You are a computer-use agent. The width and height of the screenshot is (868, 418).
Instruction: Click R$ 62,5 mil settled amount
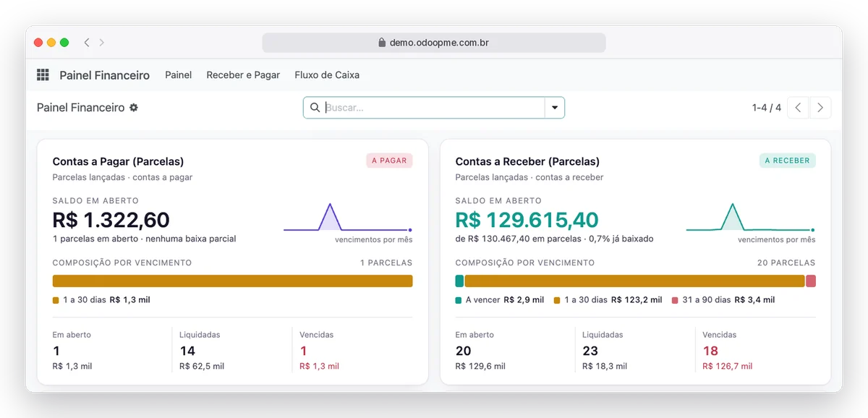(x=202, y=366)
